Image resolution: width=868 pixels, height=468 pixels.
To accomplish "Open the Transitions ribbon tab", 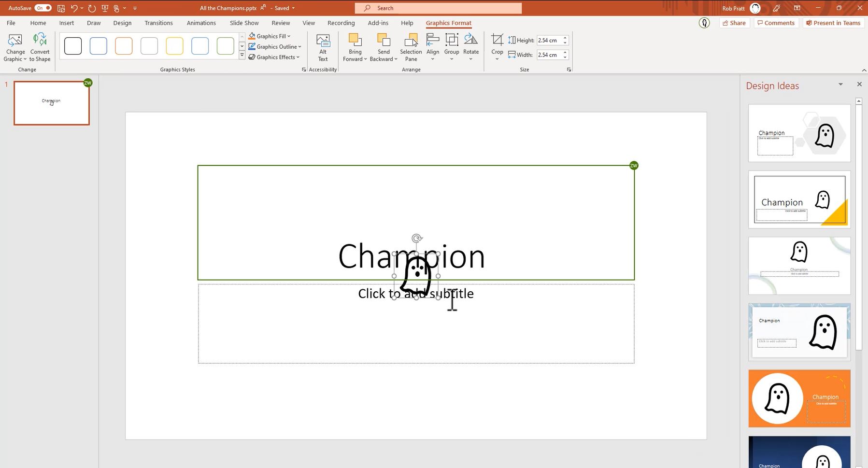I will pos(158,23).
